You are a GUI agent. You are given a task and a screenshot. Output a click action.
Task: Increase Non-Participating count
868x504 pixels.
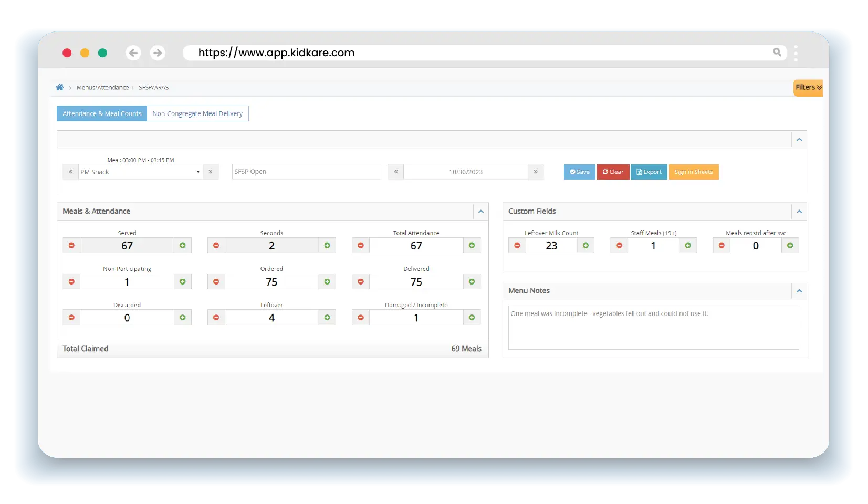point(183,281)
